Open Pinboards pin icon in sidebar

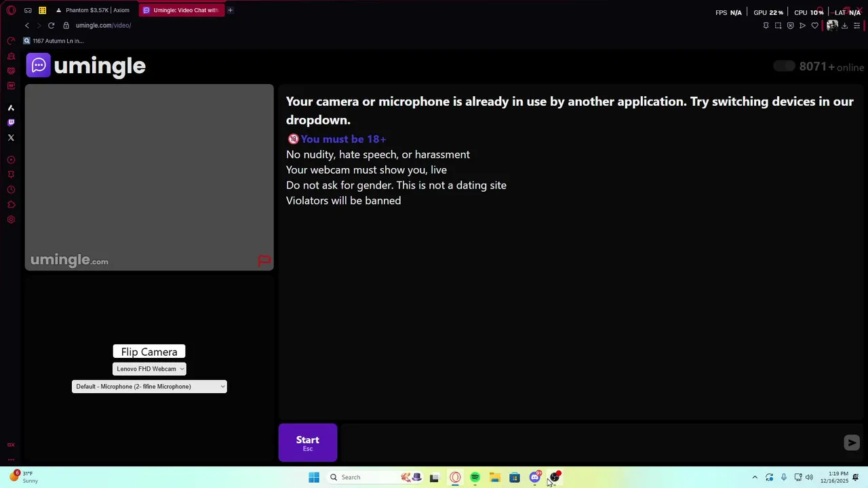[11, 175]
